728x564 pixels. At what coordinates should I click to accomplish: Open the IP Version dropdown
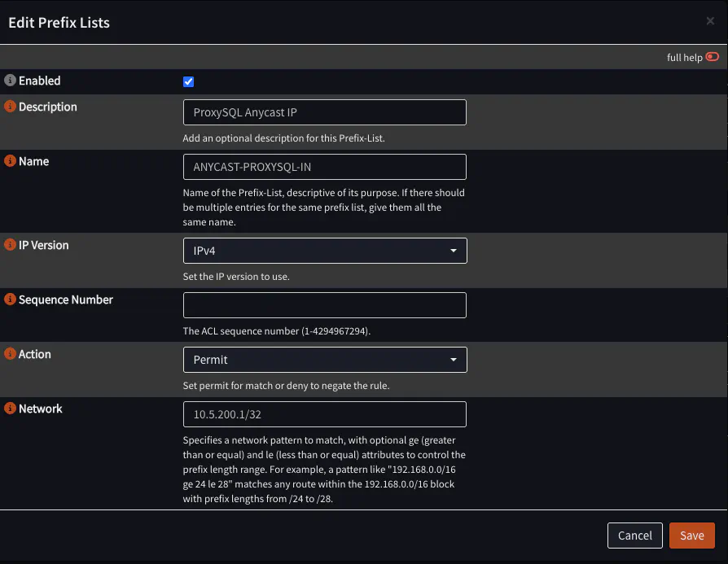[x=325, y=251]
